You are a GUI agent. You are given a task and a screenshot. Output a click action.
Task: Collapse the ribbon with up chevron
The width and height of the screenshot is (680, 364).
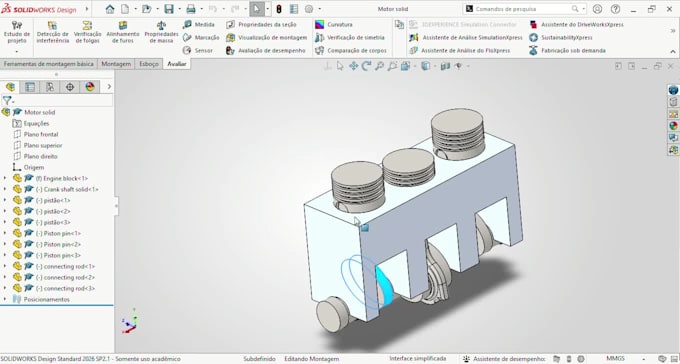pos(673,51)
